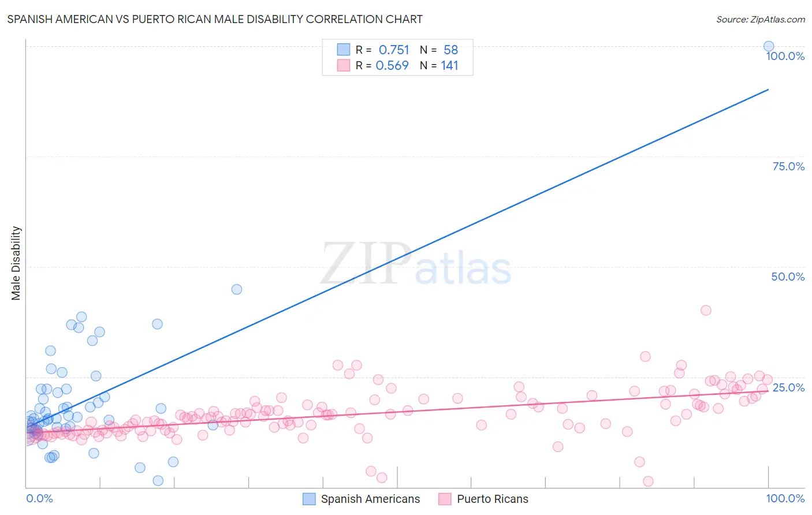Image resolution: width=812 pixels, height=515 pixels.
Task: Click the pink R = 0.569 stats swatch
Action: (344, 65)
